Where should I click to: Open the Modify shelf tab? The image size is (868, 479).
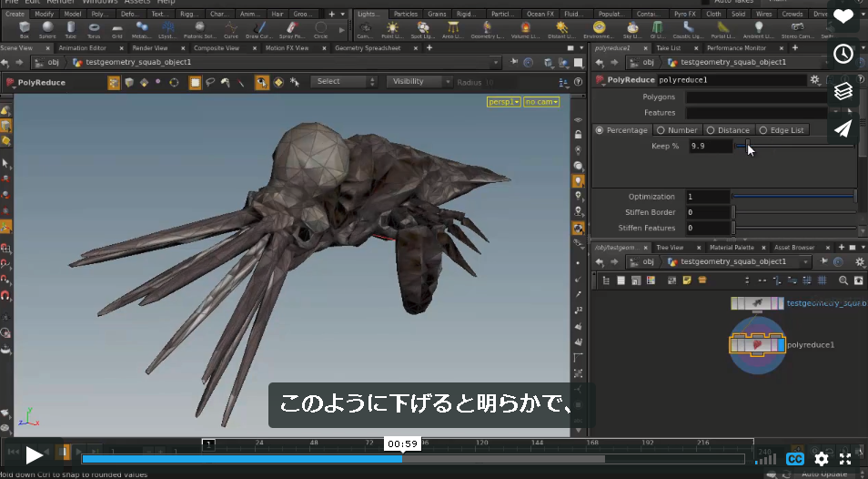(44, 14)
